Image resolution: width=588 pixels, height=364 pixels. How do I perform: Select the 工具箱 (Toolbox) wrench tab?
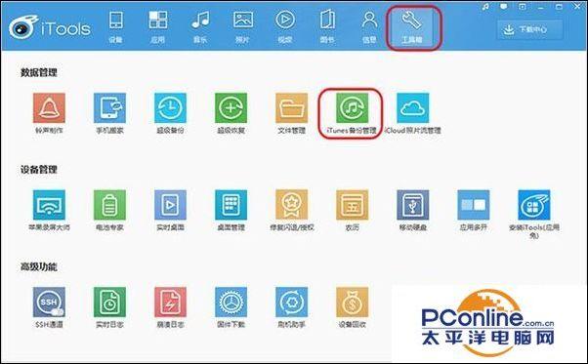click(412, 27)
